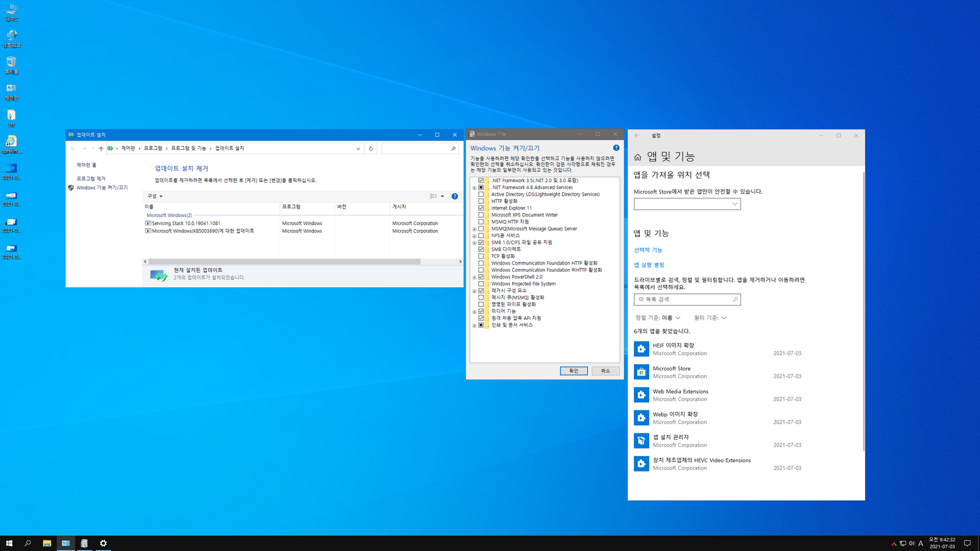Open the app source dropdown in 설정

pos(687,204)
